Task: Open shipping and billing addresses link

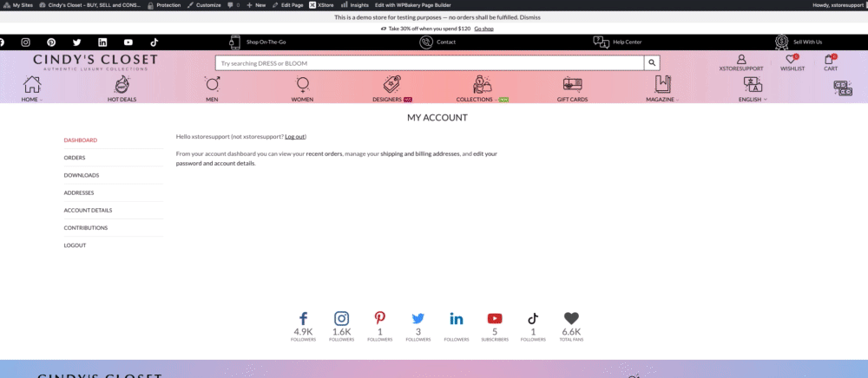Action: pos(419,154)
